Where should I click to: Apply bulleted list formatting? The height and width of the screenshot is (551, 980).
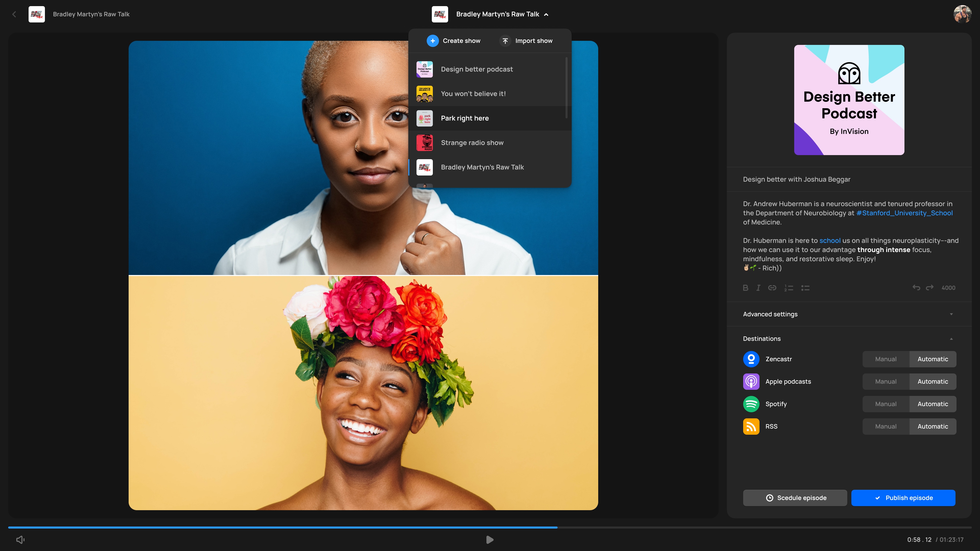point(805,288)
